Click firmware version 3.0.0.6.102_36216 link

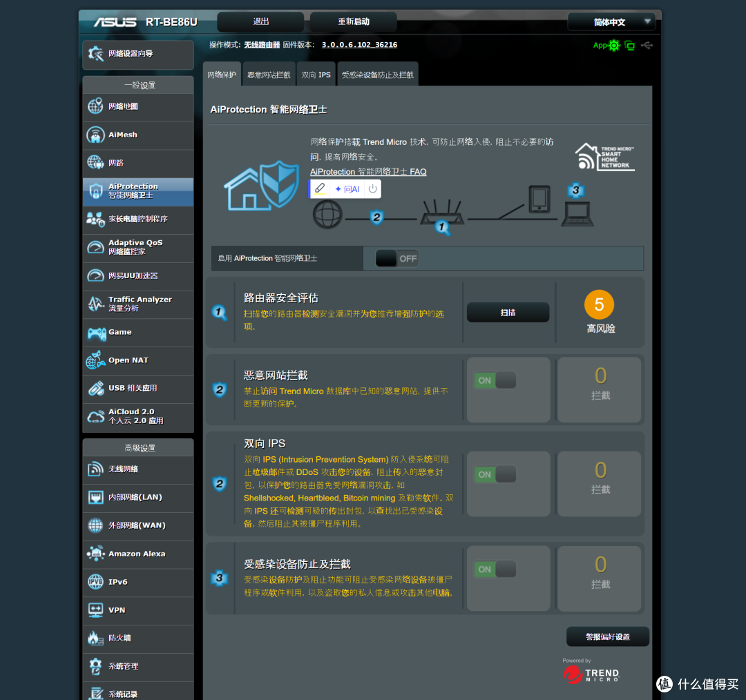(359, 45)
